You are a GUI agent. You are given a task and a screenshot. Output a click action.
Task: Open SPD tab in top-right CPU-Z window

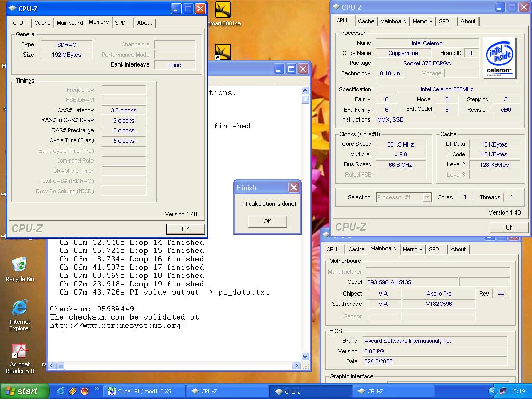444,21
